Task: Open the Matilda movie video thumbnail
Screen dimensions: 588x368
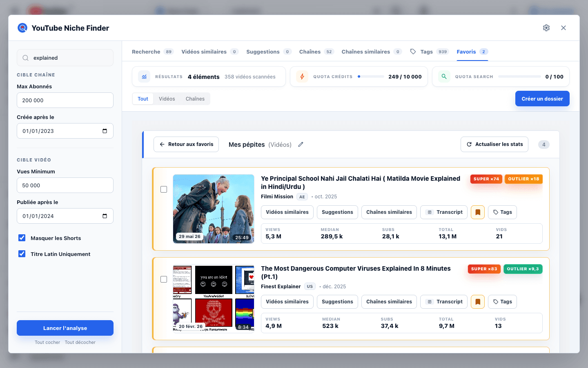Action: (214, 209)
